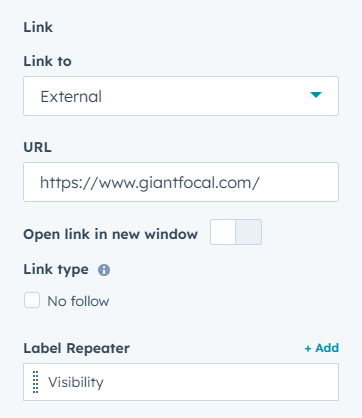
Task: Click the Link type info icon
Action: (x=104, y=270)
